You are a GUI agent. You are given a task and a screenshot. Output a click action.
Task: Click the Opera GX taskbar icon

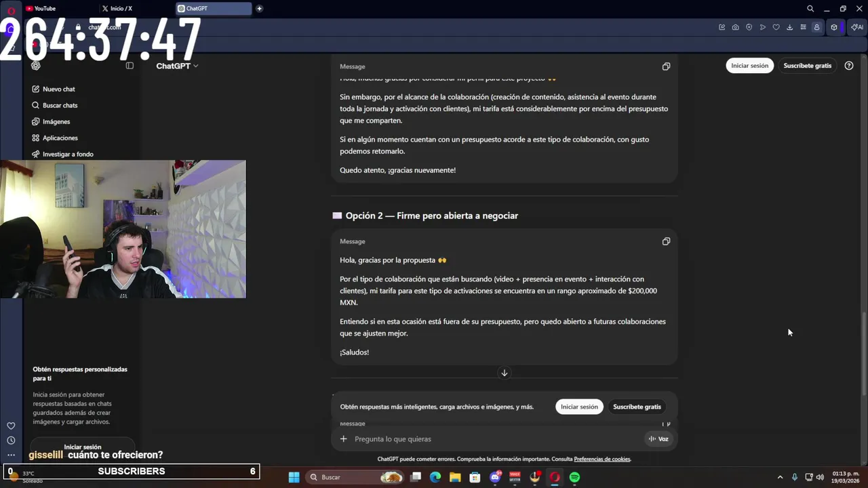[555, 477]
